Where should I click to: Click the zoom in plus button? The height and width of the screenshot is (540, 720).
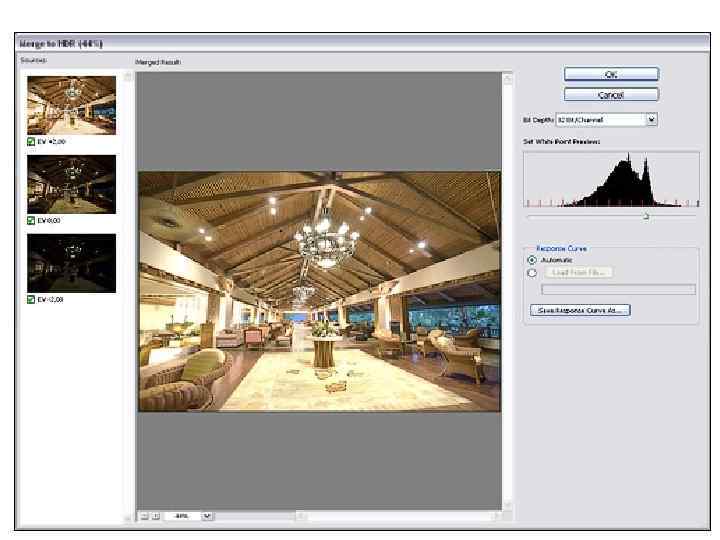(x=155, y=516)
